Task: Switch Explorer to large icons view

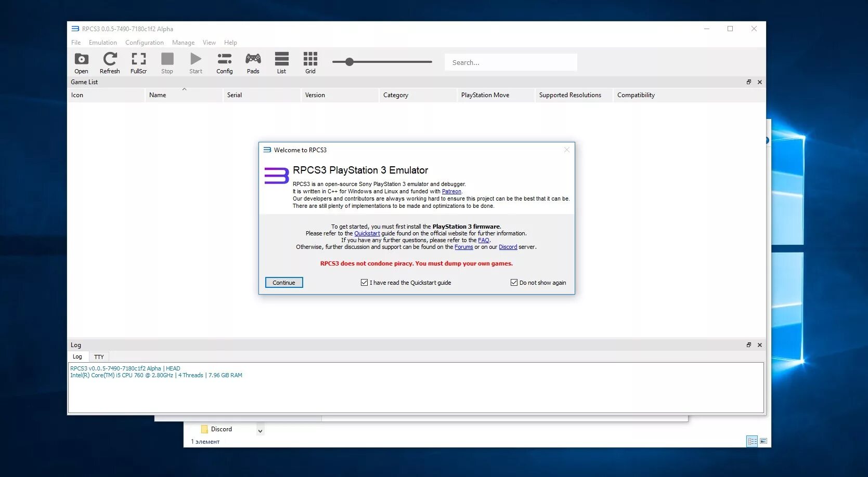Action: point(763,441)
